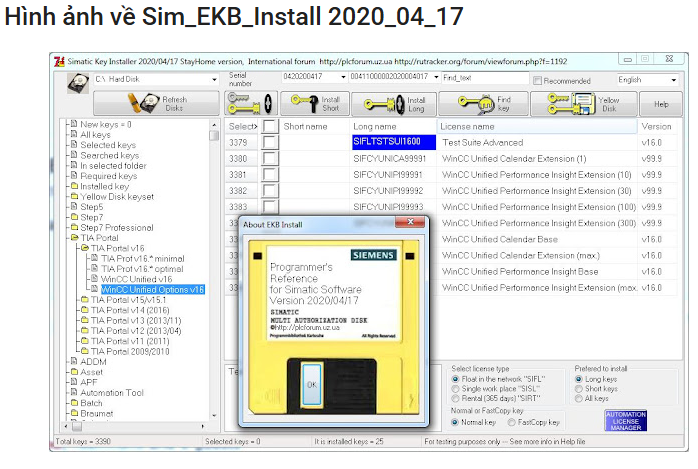Click Test Suite Advanced license name
This screenshot has width=698, height=469.
(483, 143)
